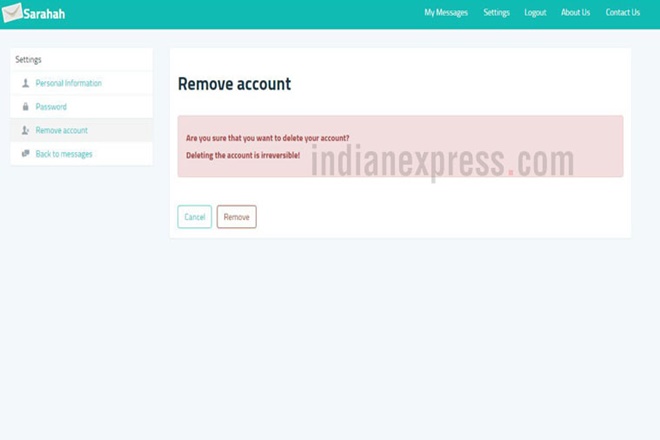Open the Contact Us page
The height and width of the screenshot is (440, 660).
[x=622, y=13]
